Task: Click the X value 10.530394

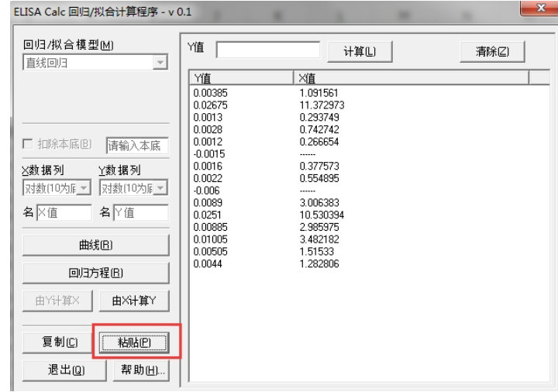Action: [x=322, y=215]
